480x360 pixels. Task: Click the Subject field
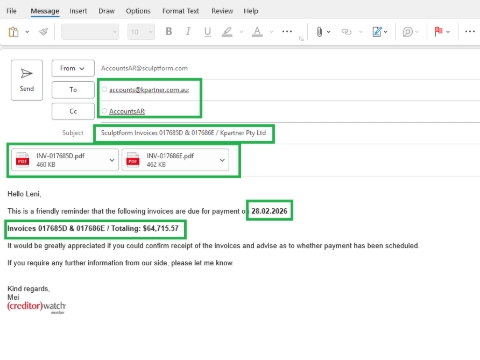[x=184, y=133]
